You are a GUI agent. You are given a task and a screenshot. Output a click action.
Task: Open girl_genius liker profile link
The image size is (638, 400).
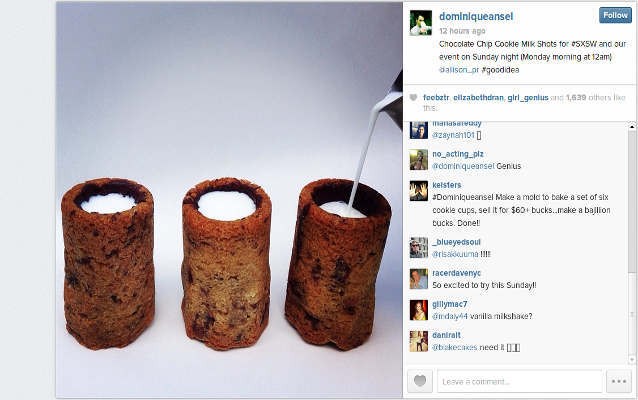point(528,98)
